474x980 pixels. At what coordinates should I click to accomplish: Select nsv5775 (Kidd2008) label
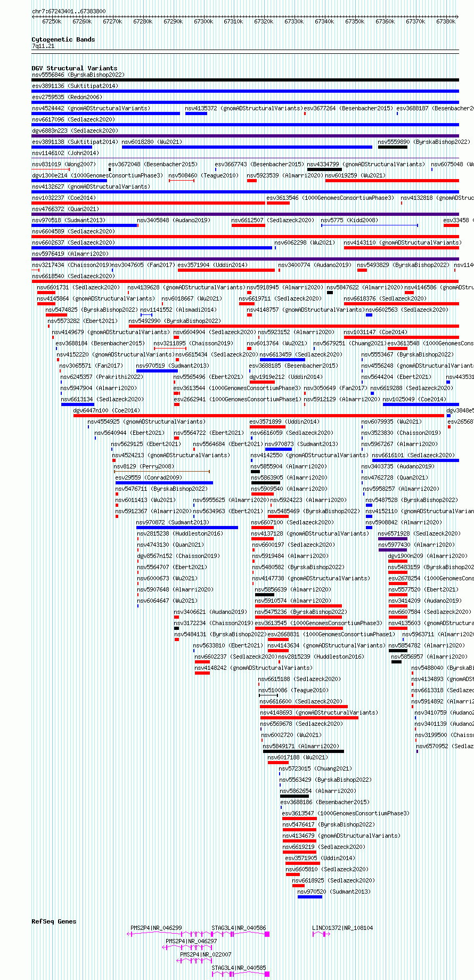(349, 220)
